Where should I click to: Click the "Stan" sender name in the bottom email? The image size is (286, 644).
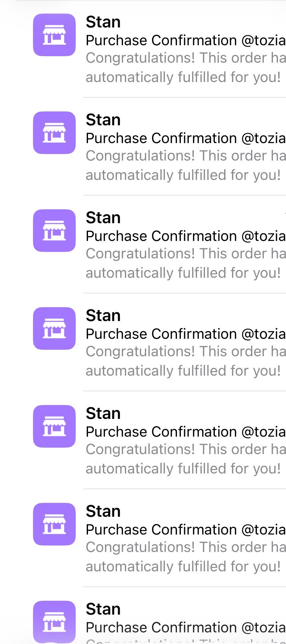(x=103, y=609)
